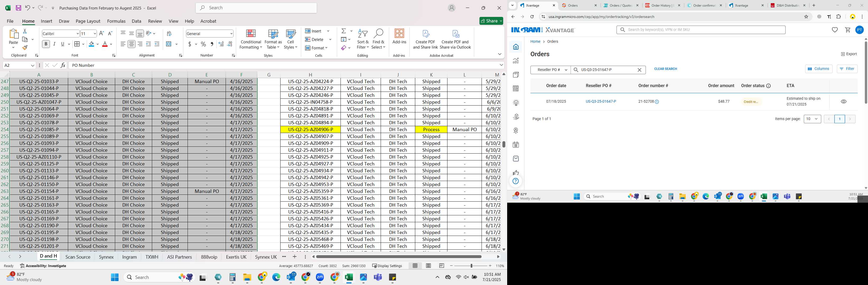Click the Cut scissors icon
The height and width of the screenshot is (285, 868).
(x=25, y=31)
